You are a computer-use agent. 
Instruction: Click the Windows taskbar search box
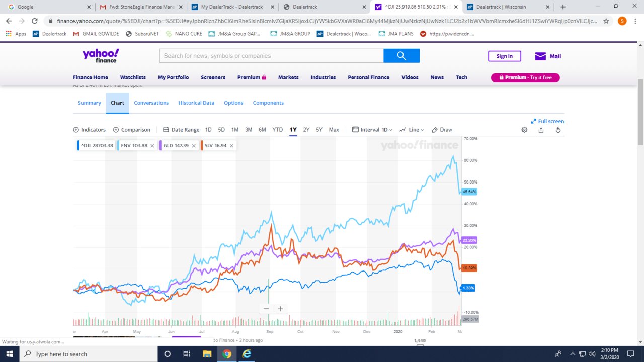90,354
